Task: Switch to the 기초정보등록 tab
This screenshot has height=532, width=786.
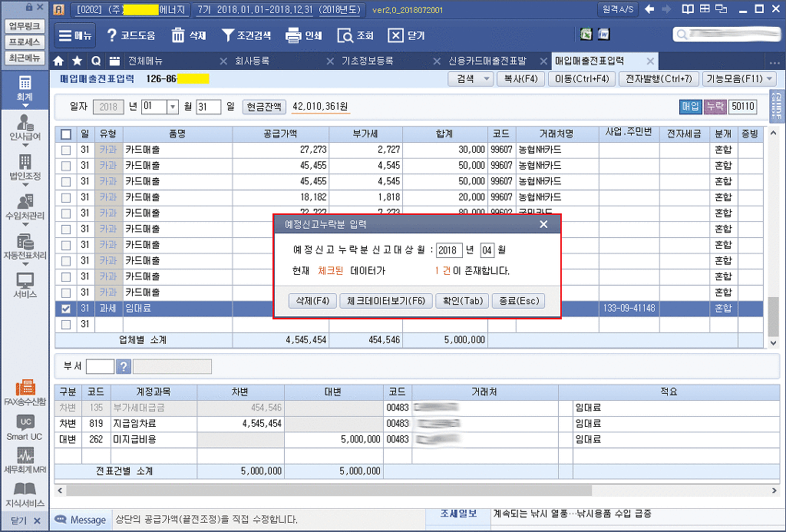Action: [x=367, y=61]
